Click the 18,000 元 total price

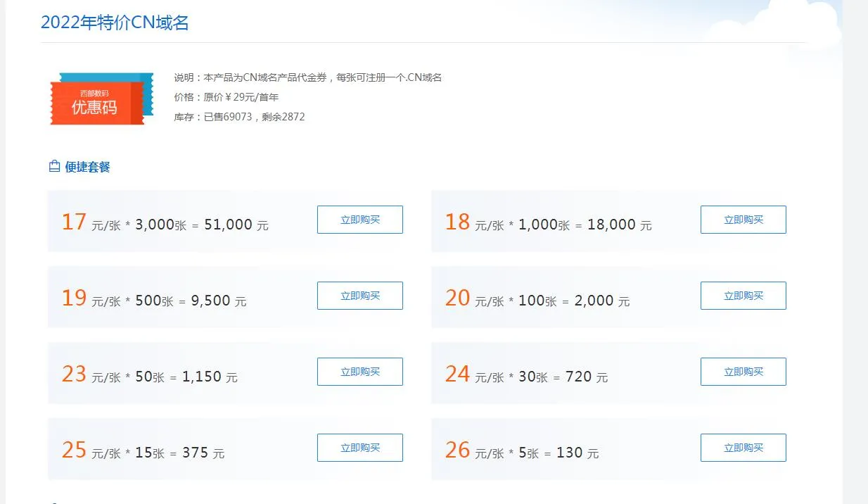click(x=620, y=225)
